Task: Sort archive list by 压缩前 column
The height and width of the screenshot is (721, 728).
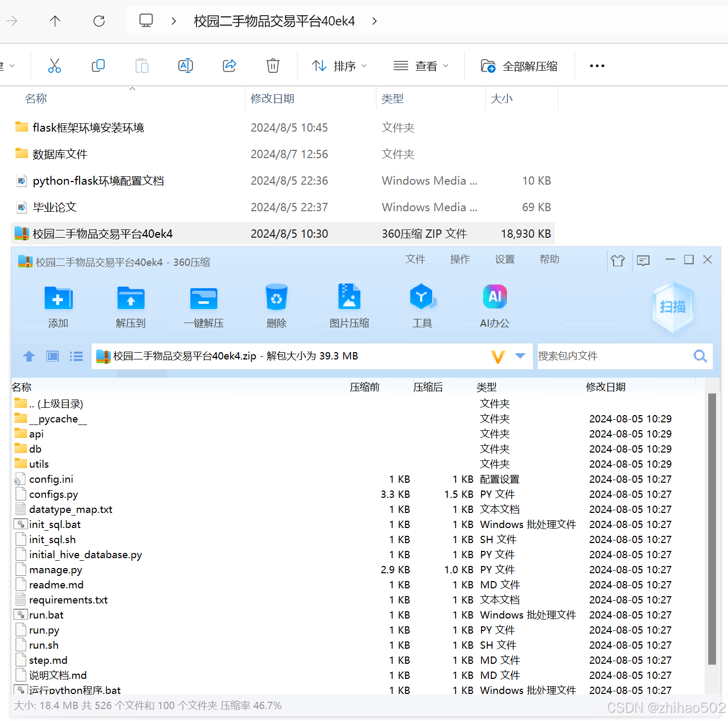Action: tap(365, 387)
